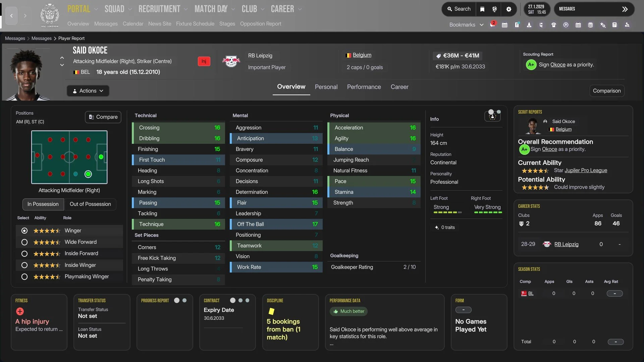Open the bookmark flag icon
644x362 pixels.
tap(482, 9)
